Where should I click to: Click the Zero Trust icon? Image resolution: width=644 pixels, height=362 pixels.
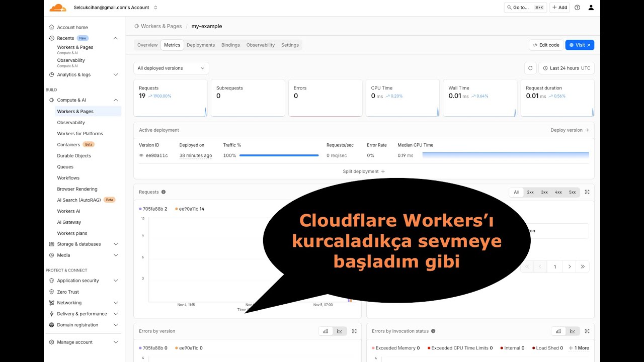tap(52, 292)
